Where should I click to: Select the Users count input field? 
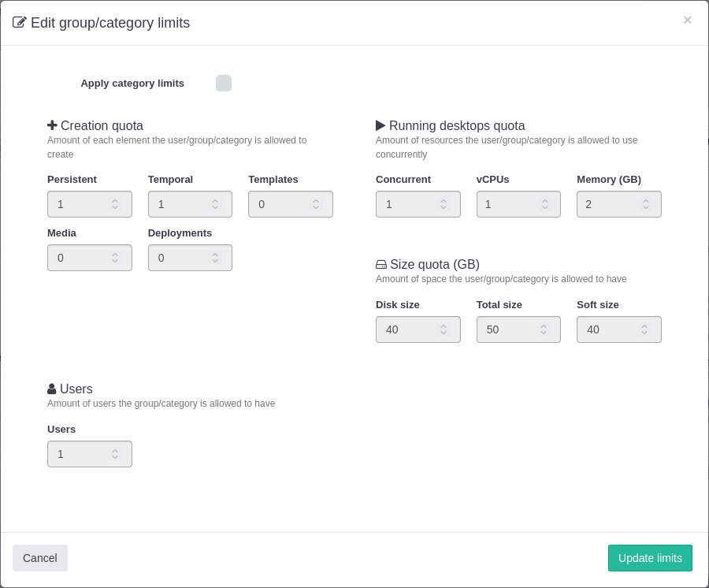click(79, 454)
